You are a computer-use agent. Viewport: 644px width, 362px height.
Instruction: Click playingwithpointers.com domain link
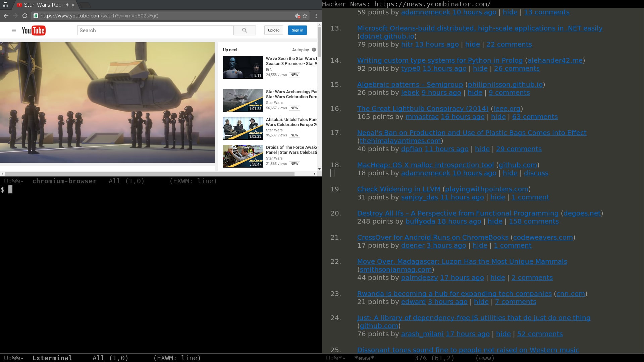pos(486,189)
